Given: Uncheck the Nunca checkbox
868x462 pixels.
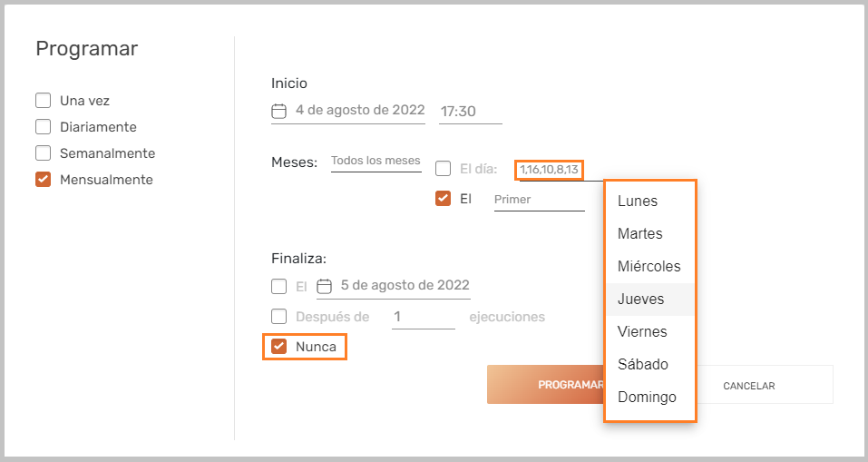Looking at the screenshot, I should [279, 347].
